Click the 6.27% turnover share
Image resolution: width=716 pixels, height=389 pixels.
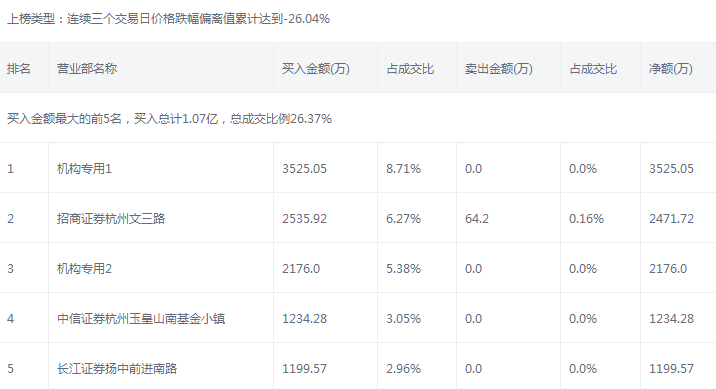[403, 219]
